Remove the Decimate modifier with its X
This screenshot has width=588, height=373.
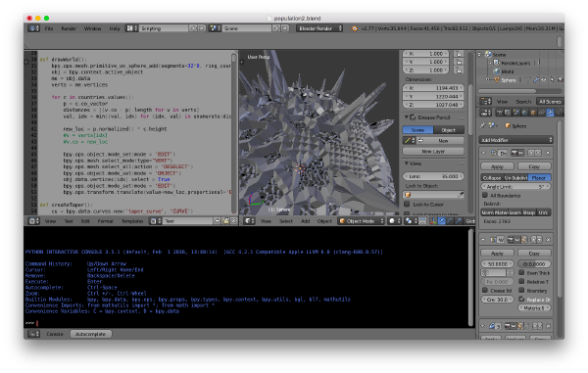tap(548, 153)
